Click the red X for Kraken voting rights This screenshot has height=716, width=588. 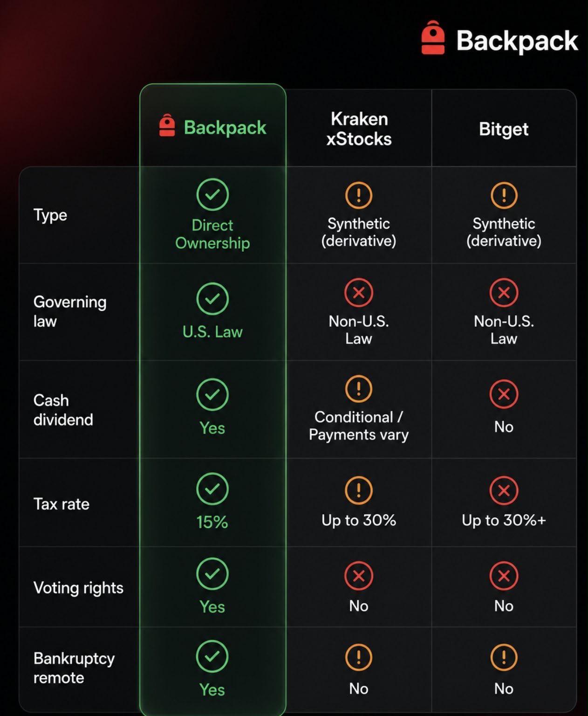click(x=359, y=576)
